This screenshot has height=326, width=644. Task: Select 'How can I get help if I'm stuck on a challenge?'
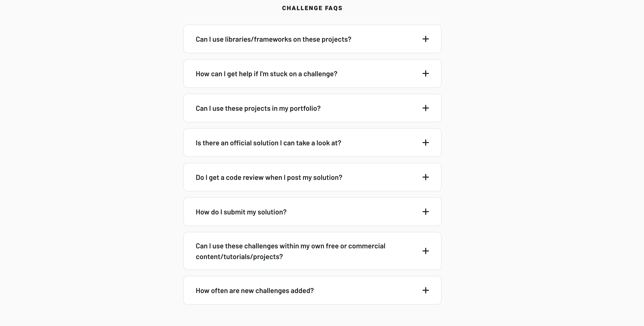(x=266, y=73)
